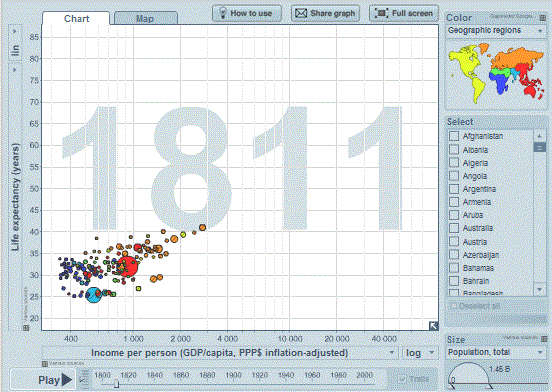Screen dimensions: 552x392
Task: Expand the y-axis indicator arrow below lin
Action: (x=15, y=70)
